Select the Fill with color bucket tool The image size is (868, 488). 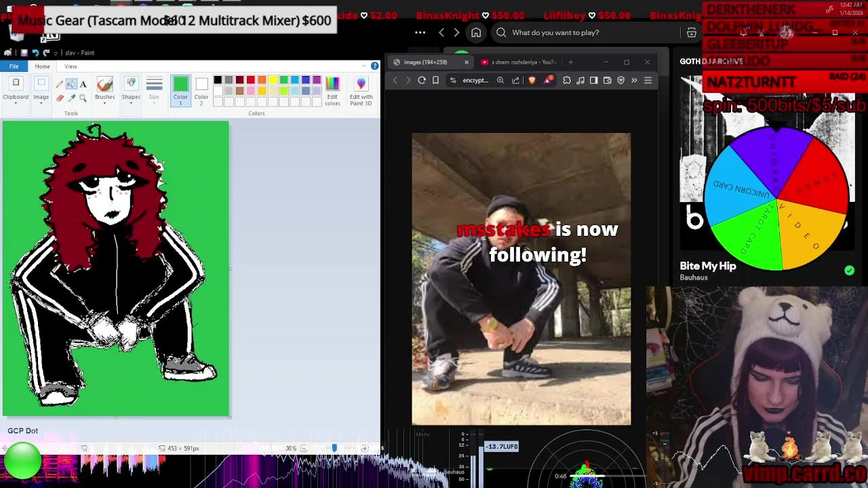point(71,84)
